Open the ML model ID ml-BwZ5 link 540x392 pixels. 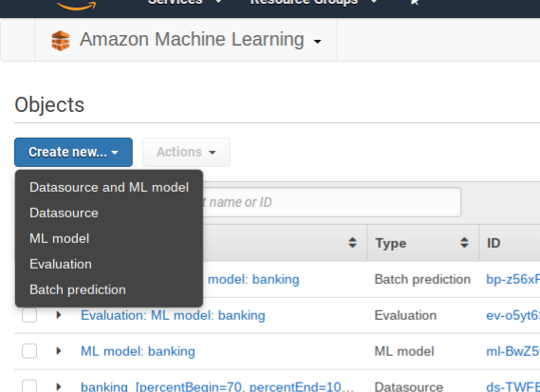pos(512,351)
